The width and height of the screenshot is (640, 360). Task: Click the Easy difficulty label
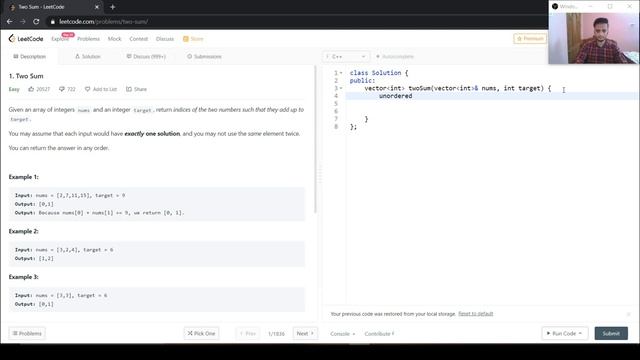click(x=14, y=89)
